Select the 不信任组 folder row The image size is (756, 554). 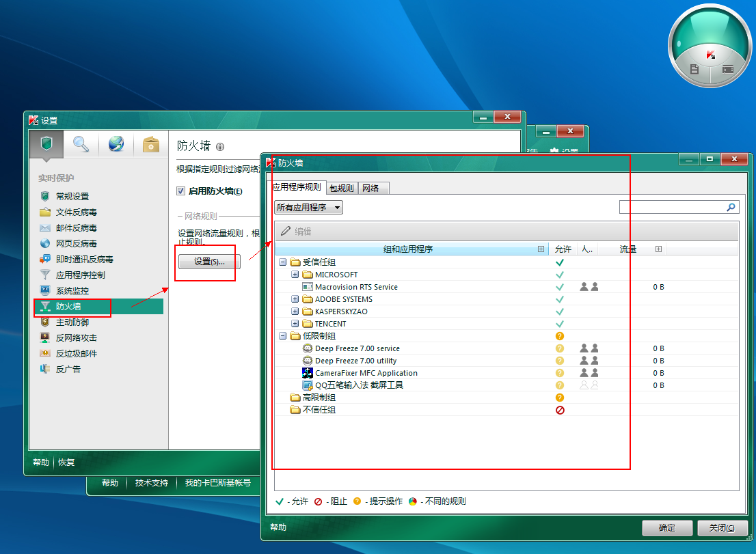(x=507, y=410)
